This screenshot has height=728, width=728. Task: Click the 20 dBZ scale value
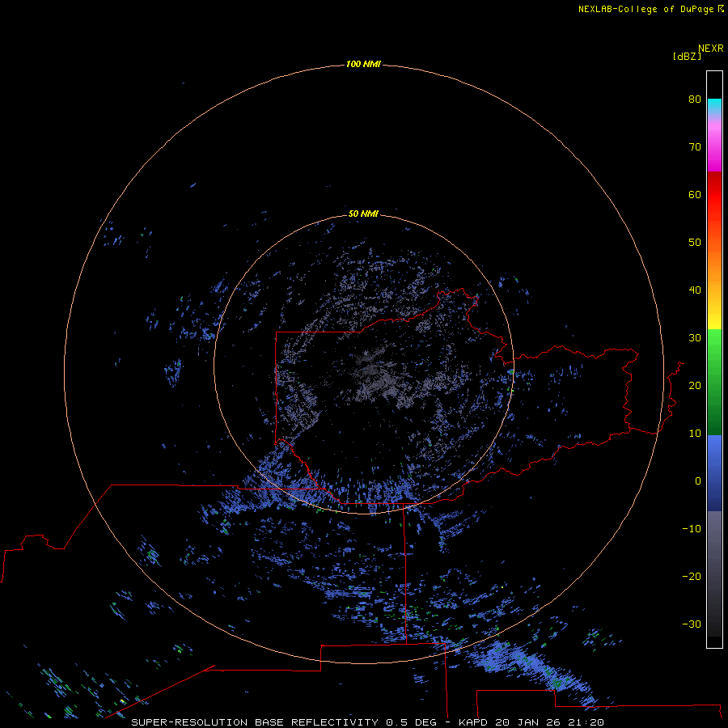pos(695,385)
